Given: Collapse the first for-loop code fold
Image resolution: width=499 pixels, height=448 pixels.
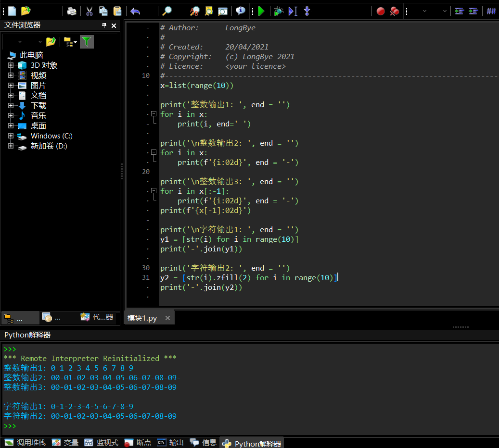Looking at the screenshot, I should (x=154, y=114).
